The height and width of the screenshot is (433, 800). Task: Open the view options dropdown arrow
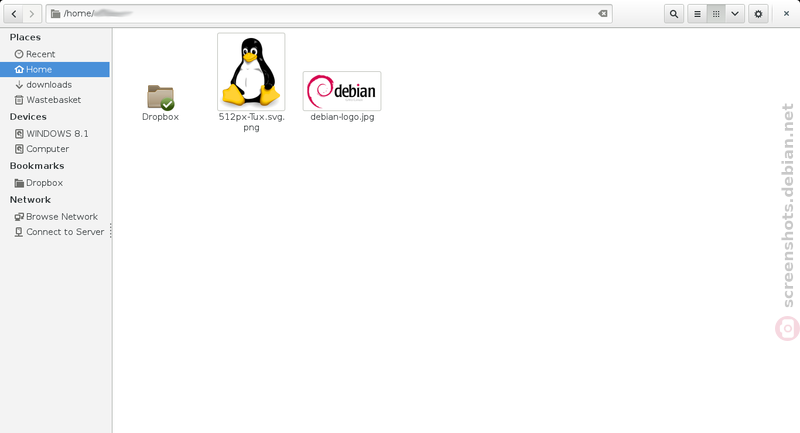735,14
